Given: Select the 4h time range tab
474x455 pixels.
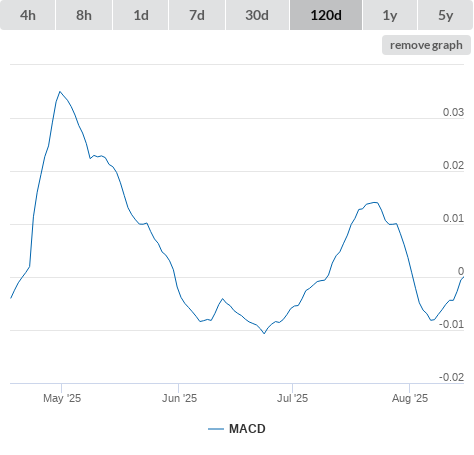Looking at the screenshot, I should pyautogui.click(x=28, y=15).
